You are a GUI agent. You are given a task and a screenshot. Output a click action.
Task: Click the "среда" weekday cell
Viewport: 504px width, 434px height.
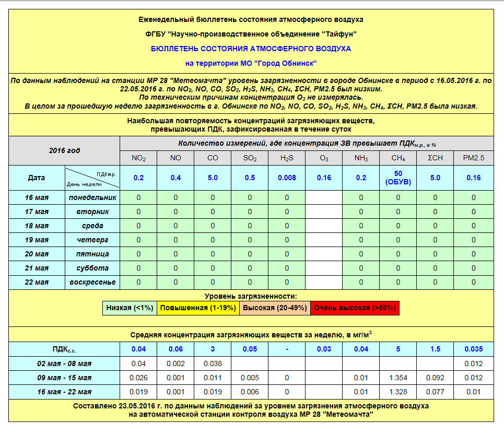pyautogui.click(x=92, y=226)
